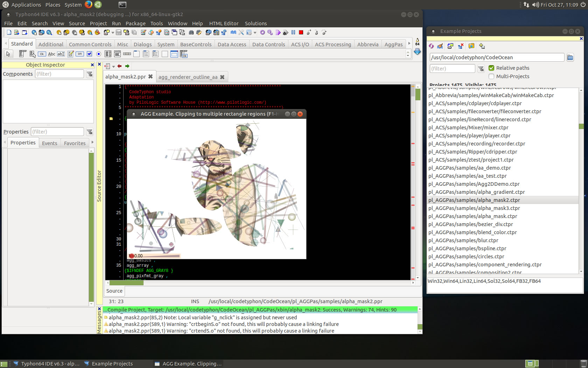Click the Components filter input field
Viewport: 588px width, 368px height.
[59, 74]
